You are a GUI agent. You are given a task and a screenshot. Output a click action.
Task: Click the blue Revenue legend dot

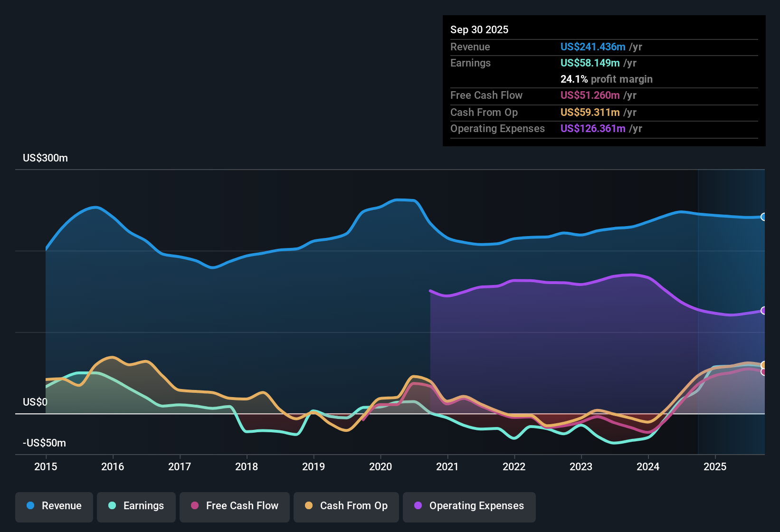click(x=30, y=505)
